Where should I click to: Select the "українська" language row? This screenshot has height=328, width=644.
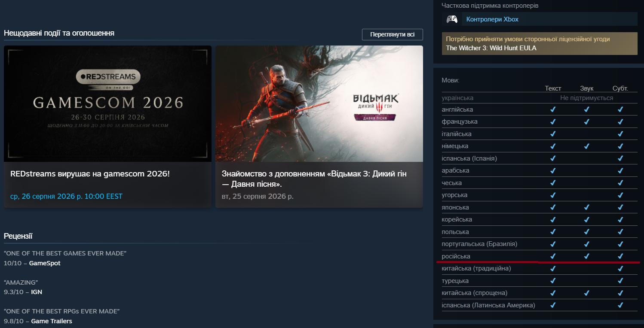[540, 98]
